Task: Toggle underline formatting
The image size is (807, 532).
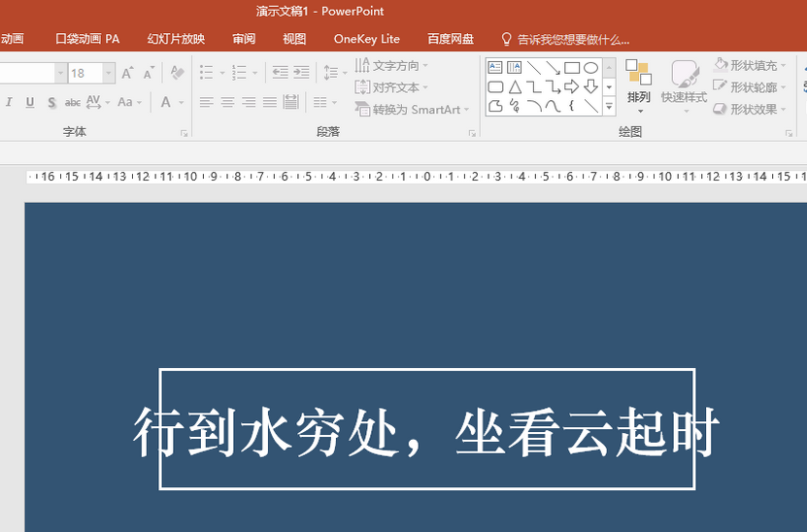Action: [x=30, y=102]
